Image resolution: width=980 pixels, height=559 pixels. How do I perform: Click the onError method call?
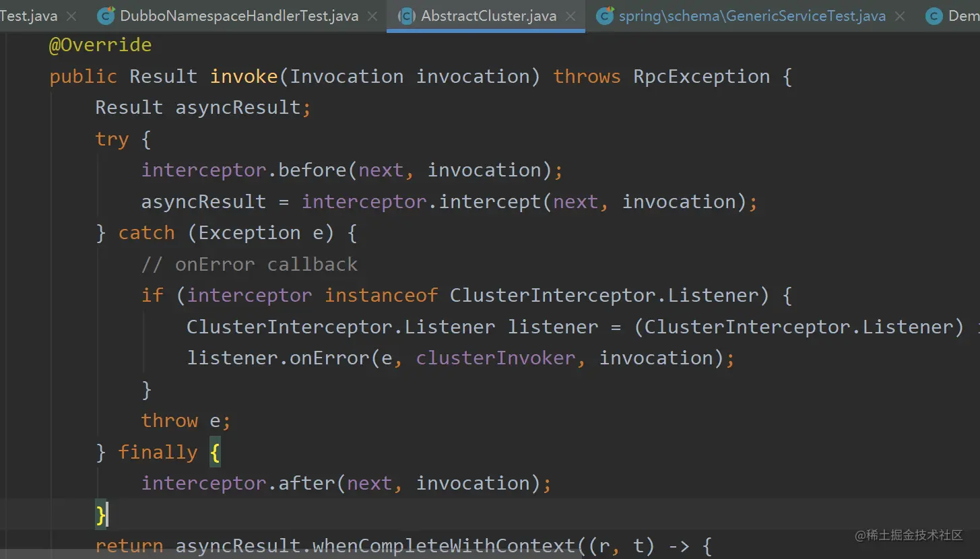coord(329,358)
